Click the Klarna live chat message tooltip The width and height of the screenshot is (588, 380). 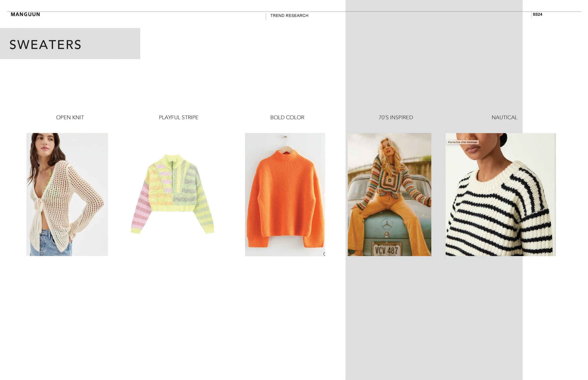462,142
